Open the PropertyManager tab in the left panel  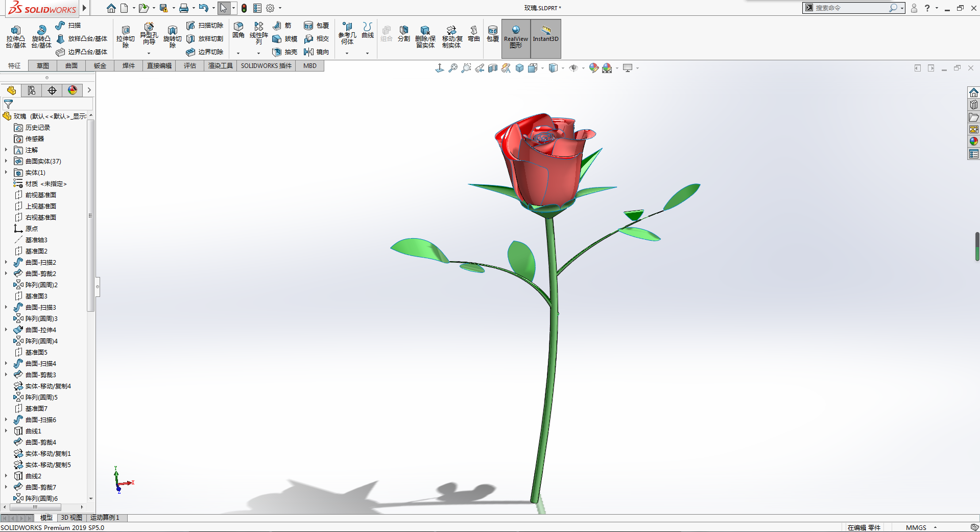pyautogui.click(x=32, y=90)
